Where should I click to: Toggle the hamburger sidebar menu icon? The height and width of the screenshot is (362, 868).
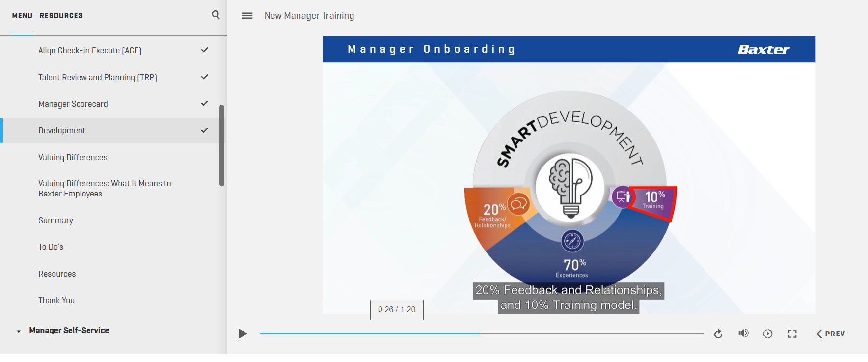[x=247, y=16]
